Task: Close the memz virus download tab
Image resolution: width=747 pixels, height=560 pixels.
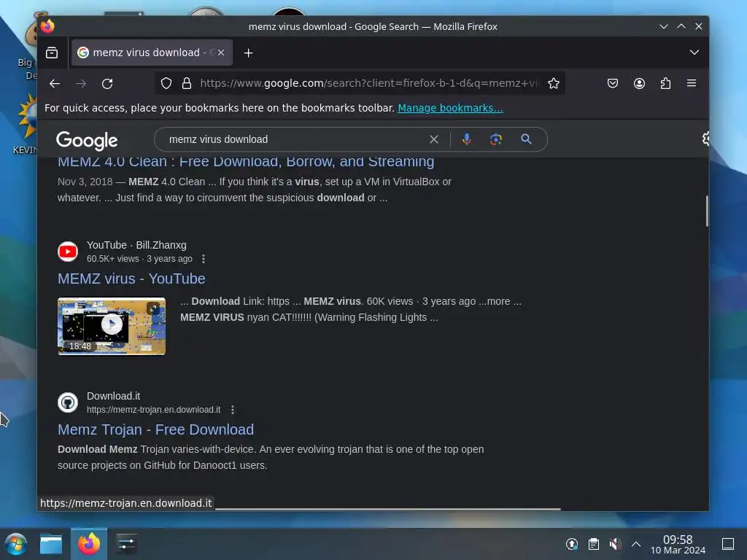Action: tap(221, 52)
